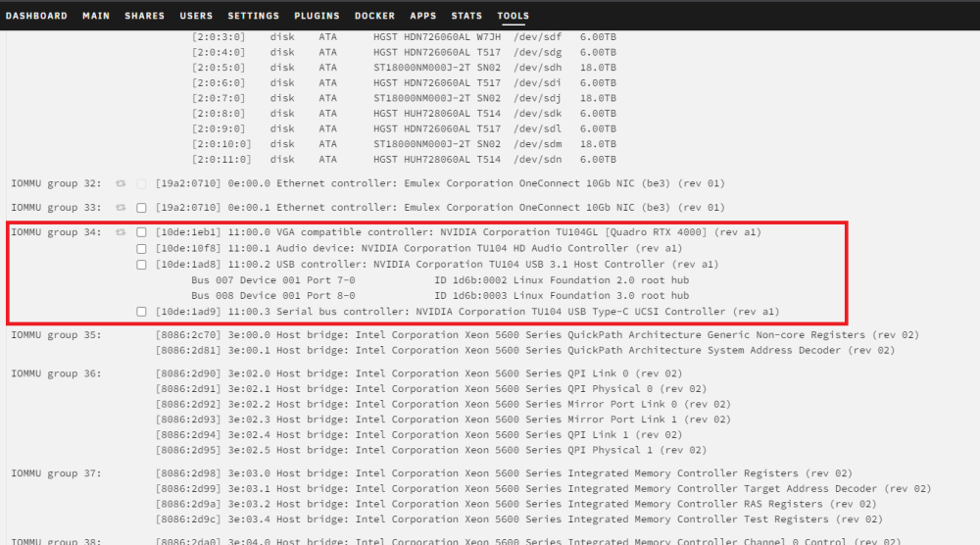The width and height of the screenshot is (980, 545).
Task: Tick checkbox for Emulex 0e:00.0 Ethernet controller
Action: click(x=141, y=183)
